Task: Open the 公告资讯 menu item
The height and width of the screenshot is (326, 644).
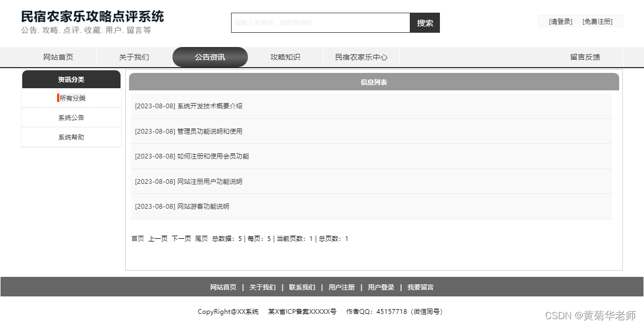Action: click(x=209, y=57)
